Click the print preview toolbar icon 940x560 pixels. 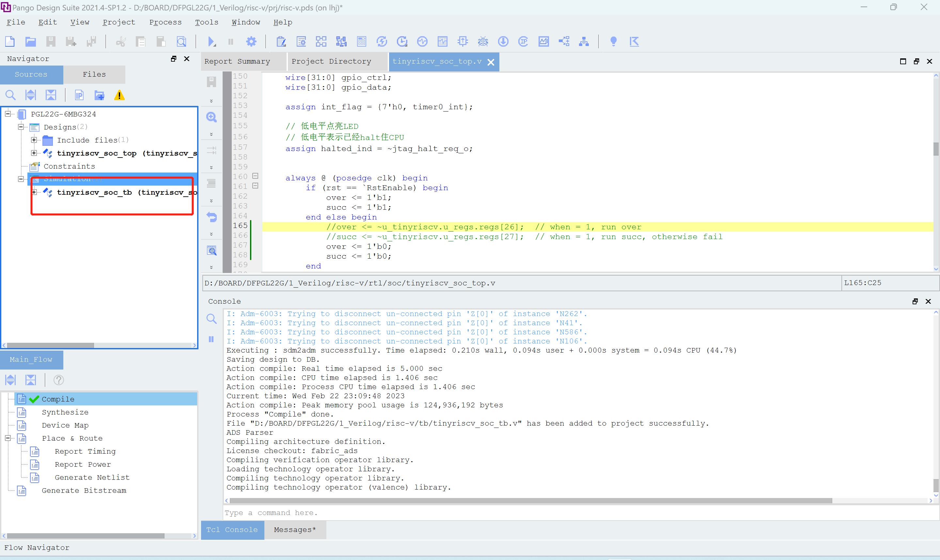tap(181, 41)
